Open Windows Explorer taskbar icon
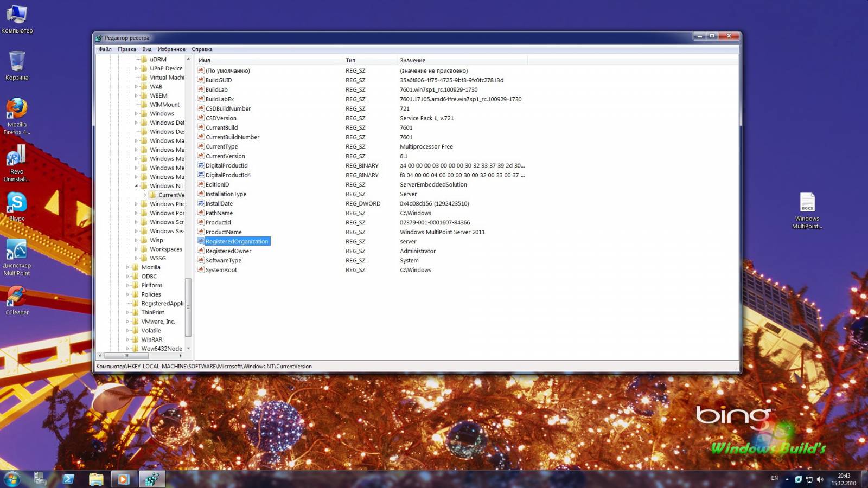Image resolution: width=868 pixels, height=488 pixels. click(x=96, y=479)
